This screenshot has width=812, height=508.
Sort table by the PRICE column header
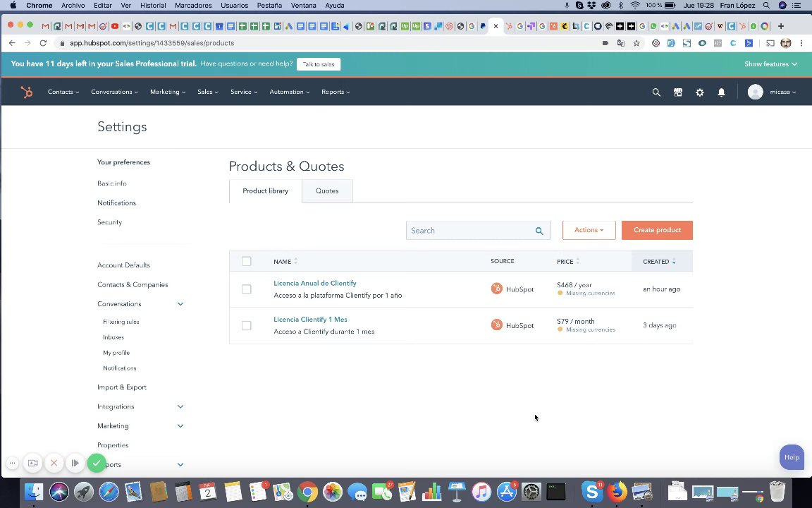tap(568, 261)
